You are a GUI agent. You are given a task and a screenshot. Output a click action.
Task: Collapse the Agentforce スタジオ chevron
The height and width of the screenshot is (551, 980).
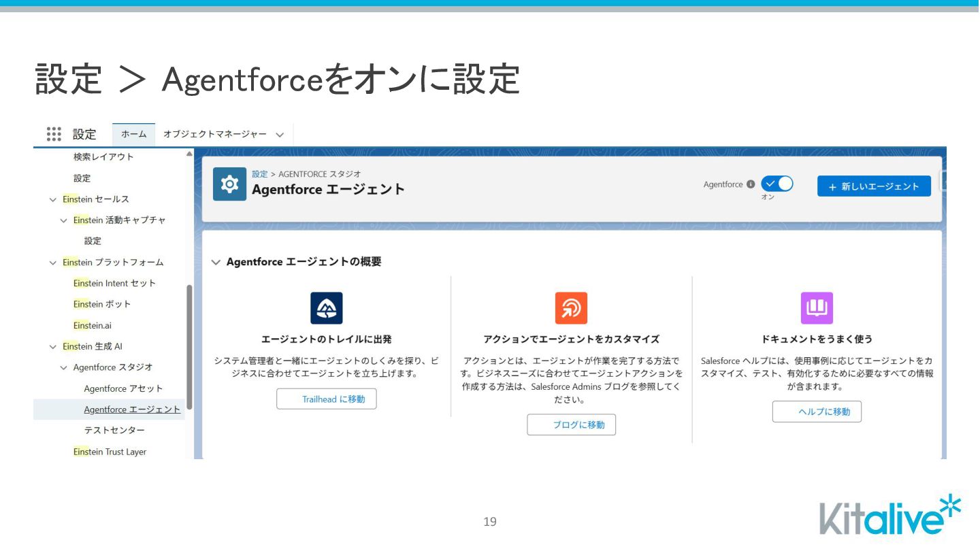(x=64, y=368)
